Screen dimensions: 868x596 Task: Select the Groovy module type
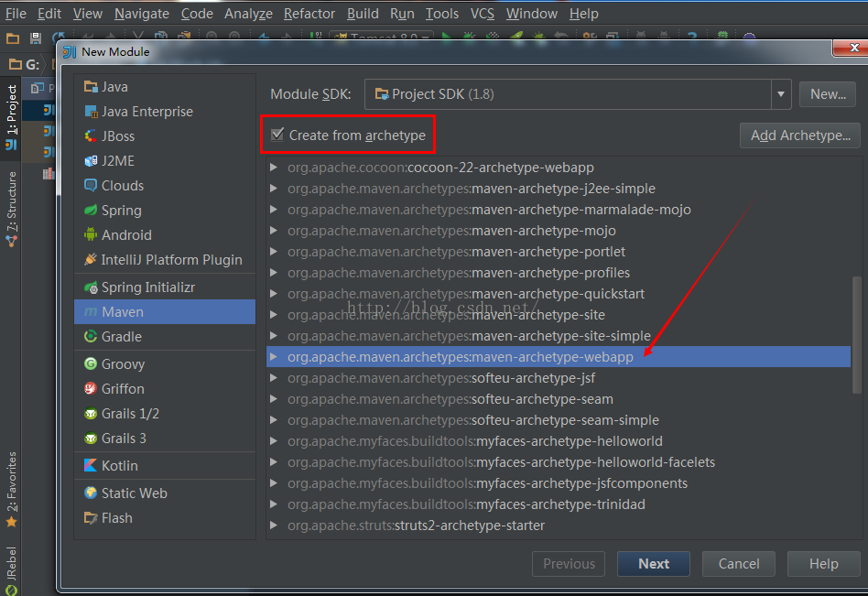pos(165,364)
